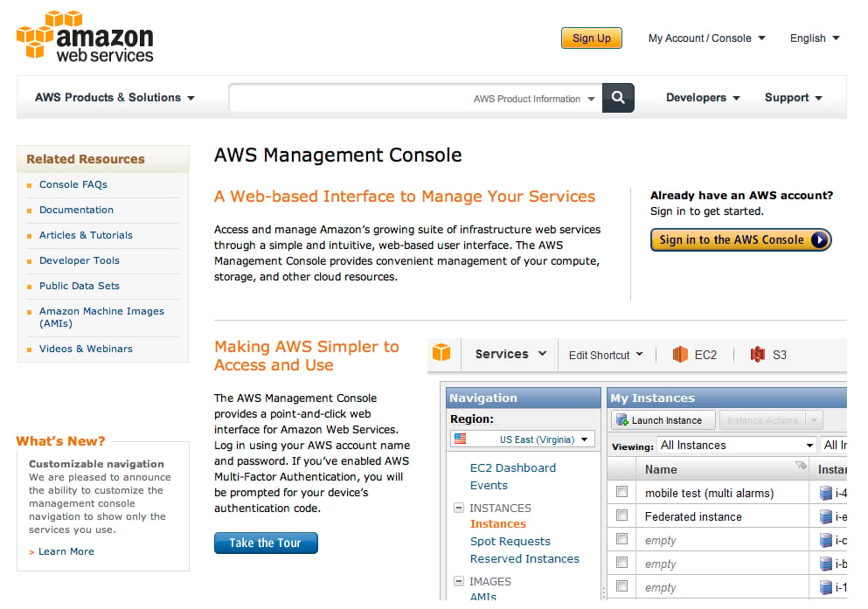
Task: Click the Launch Instance icon
Action: (622, 419)
